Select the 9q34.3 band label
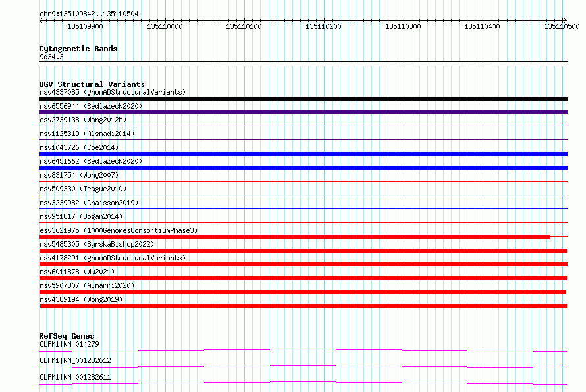Image resolution: width=586 pixels, height=392 pixels. (51, 57)
